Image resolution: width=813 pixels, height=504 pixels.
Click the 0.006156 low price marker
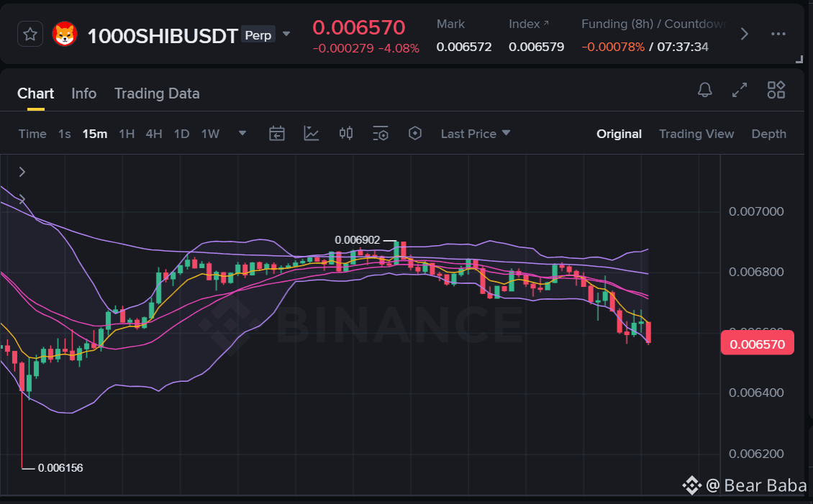click(x=60, y=468)
